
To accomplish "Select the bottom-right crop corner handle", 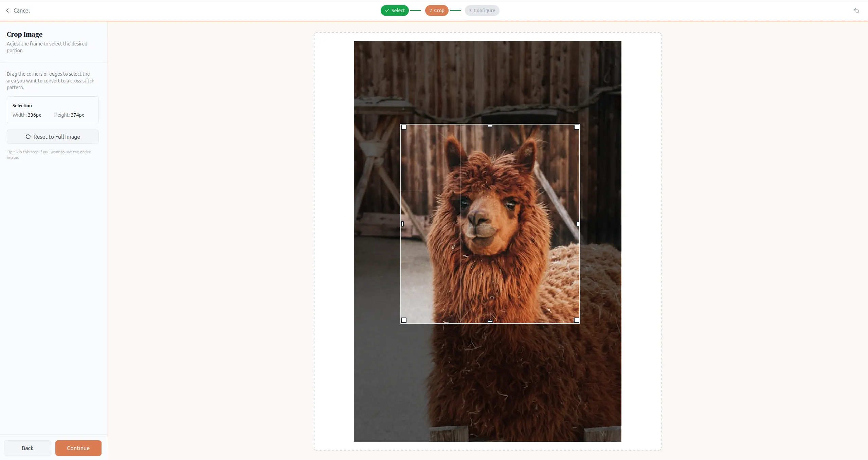I will tap(576, 320).
